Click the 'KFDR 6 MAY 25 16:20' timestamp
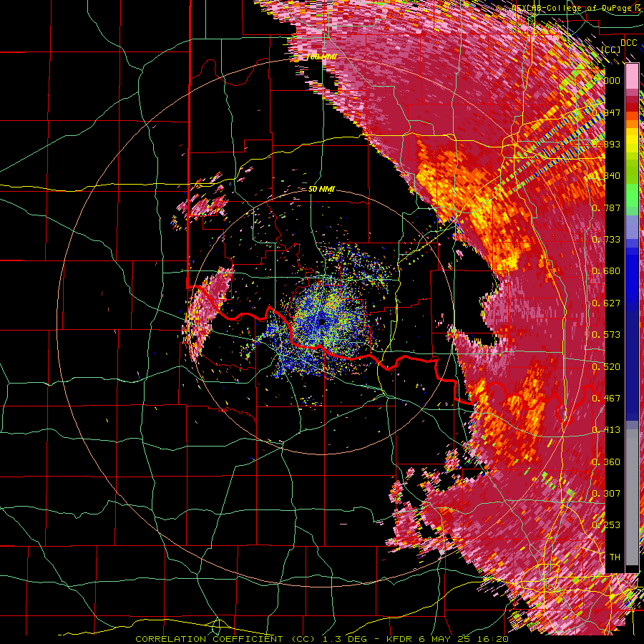This screenshot has width=644, height=644. pos(448,639)
